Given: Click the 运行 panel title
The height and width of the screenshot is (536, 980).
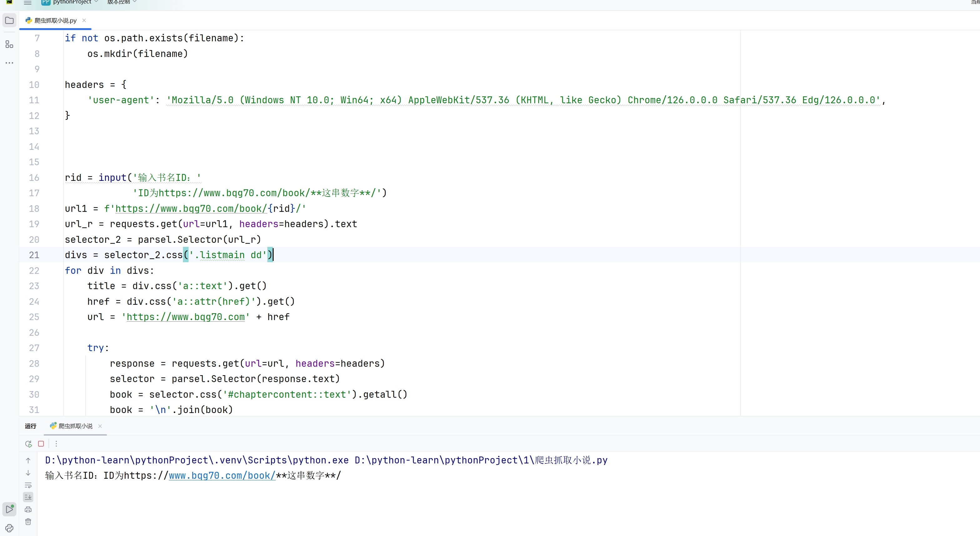Looking at the screenshot, I should point(30,426).
